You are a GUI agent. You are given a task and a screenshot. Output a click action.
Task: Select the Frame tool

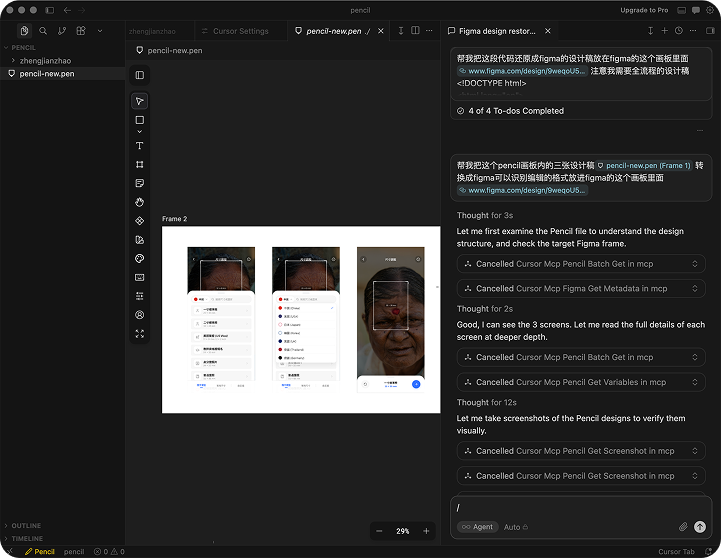(140, 165)
